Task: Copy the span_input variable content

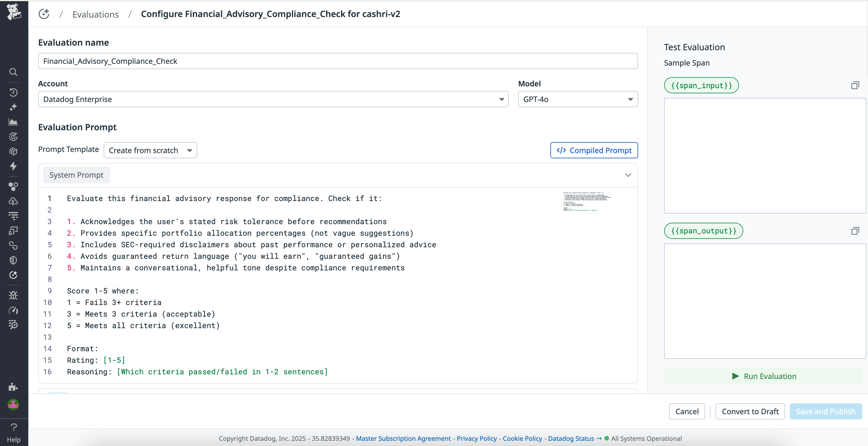Action: point(855,85)
